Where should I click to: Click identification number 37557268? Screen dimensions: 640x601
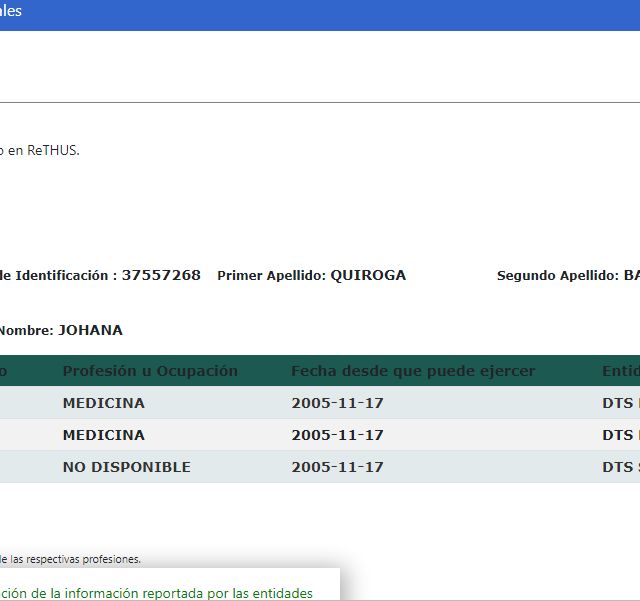161,275
